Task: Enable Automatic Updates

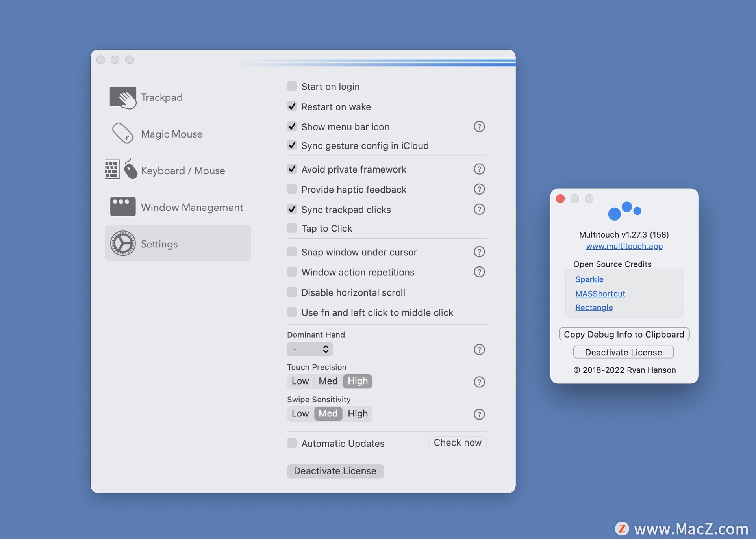Action: coord(292,443)
